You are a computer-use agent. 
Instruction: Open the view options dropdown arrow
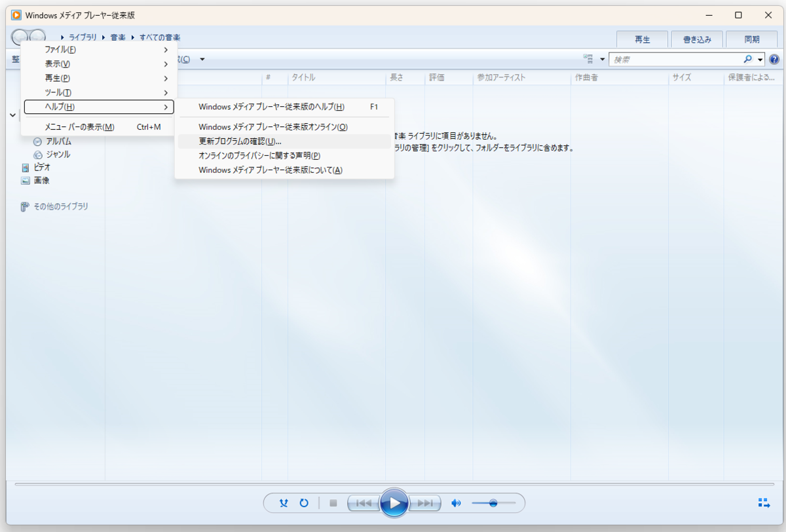(x=602, y=60)
